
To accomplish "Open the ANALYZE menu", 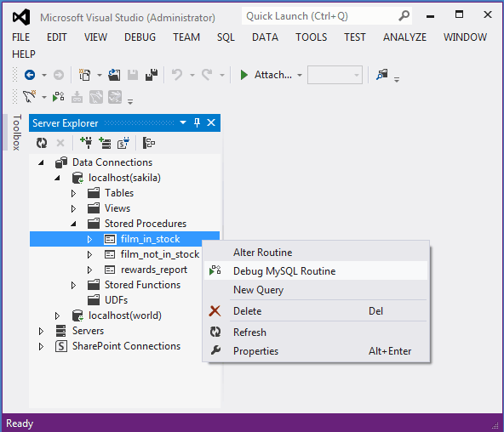I will click(404, 37).
